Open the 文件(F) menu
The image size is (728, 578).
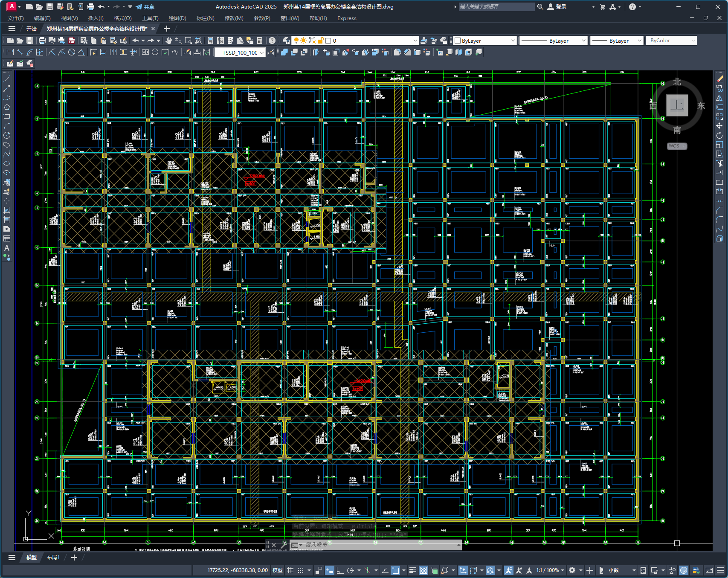tap(16, 18)
